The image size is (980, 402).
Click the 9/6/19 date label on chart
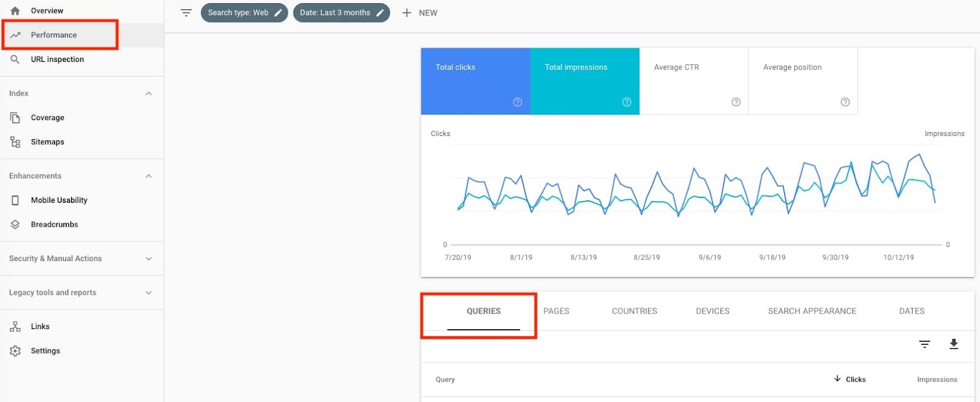(x=710, y=257)
